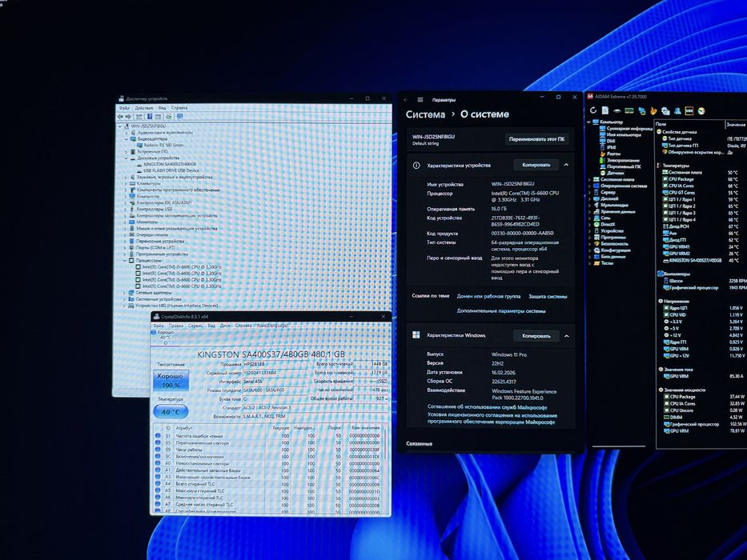This screenshot has width=747, height=560.
Task: Click the disk benchmark icon in AIDA64 toolbar
Action: [x=617, y=111]
